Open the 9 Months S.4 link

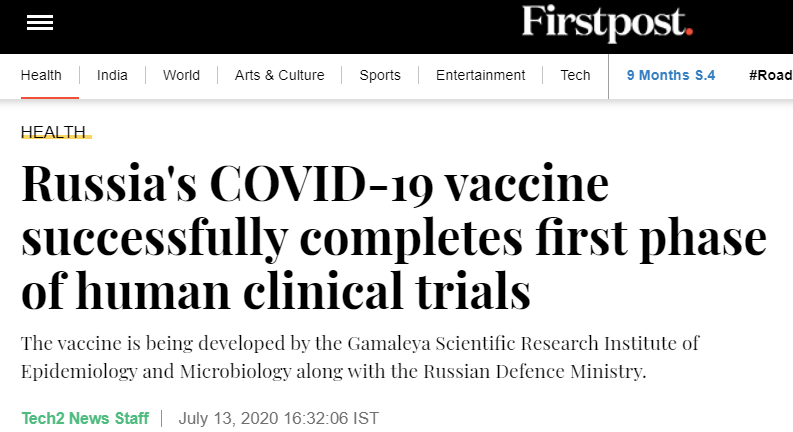click(x=671, y=75)
